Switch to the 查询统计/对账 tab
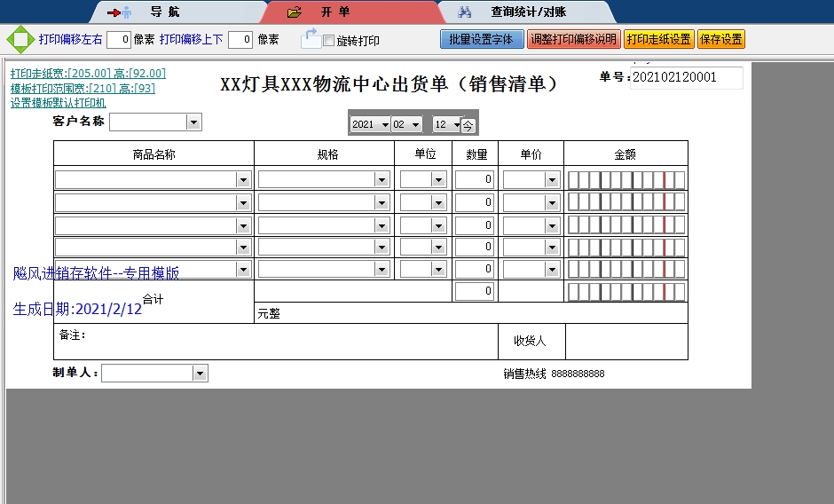 click(529, 12)
